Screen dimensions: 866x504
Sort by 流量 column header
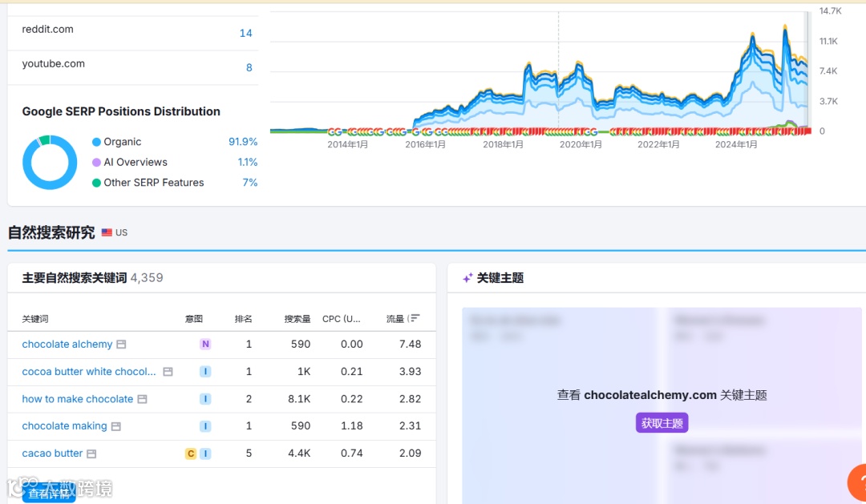point(395,319)
